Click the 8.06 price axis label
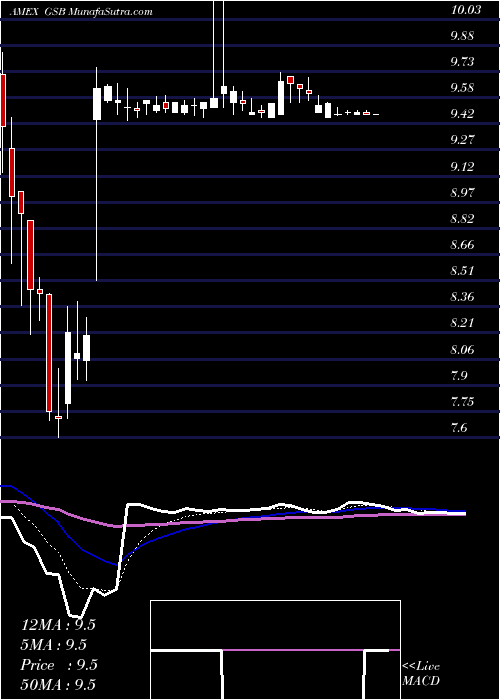The height and width of the screenshot is (700, 500). point(462,349)
